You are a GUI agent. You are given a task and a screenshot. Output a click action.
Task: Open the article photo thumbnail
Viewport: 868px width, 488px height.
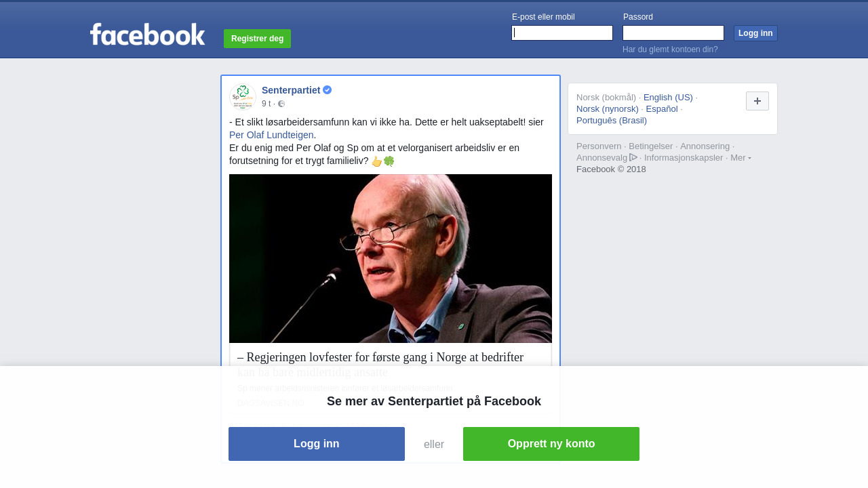click(x=391, y=258)
